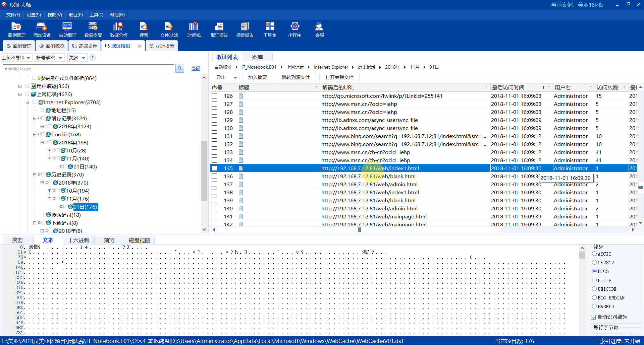
Task: Click the filter icon on 最后访问时间 column
Action: (549, 87)
